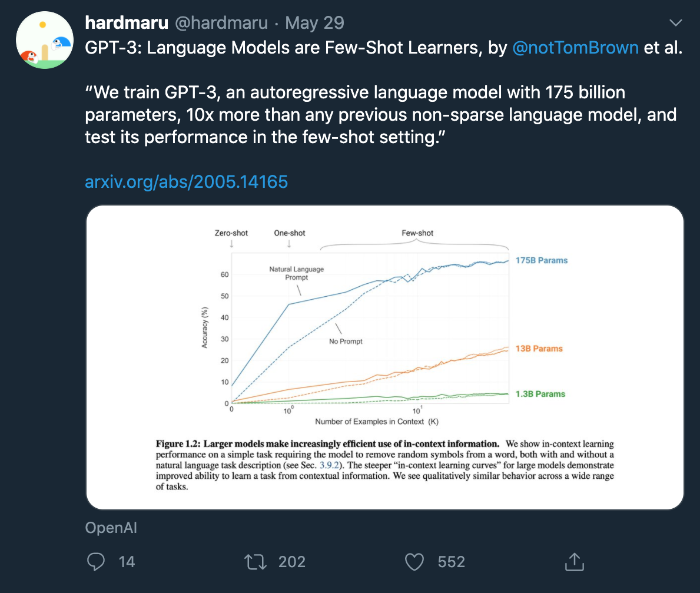Open the share upload icon
This screenshot has width=700, height=593.
tap(574, 562)
